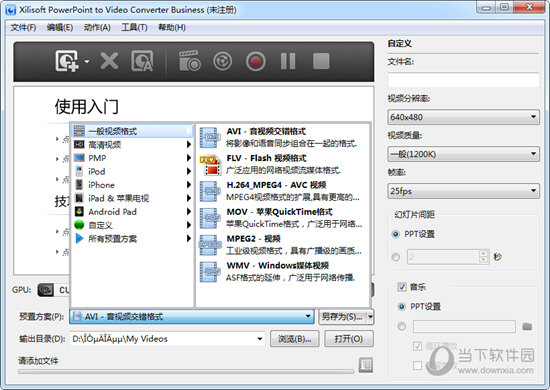550x390 pixels.
Task: Select PPT设置 radio under 幻灯片间距
Action: (395, 234)
